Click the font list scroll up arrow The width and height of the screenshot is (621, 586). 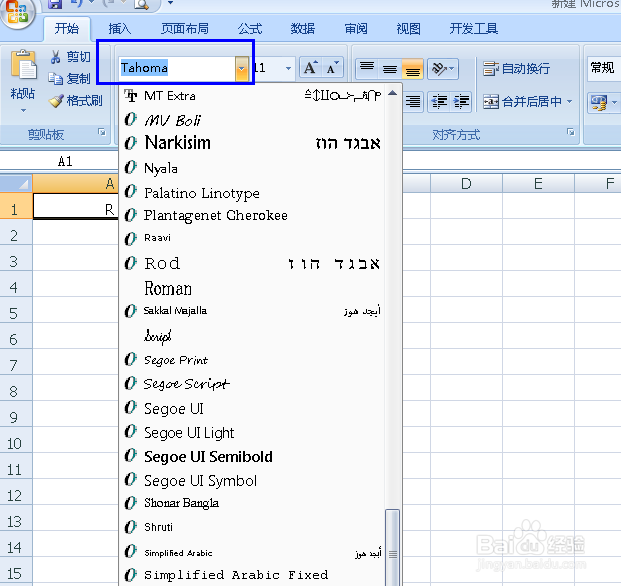(x=392, y=93)
